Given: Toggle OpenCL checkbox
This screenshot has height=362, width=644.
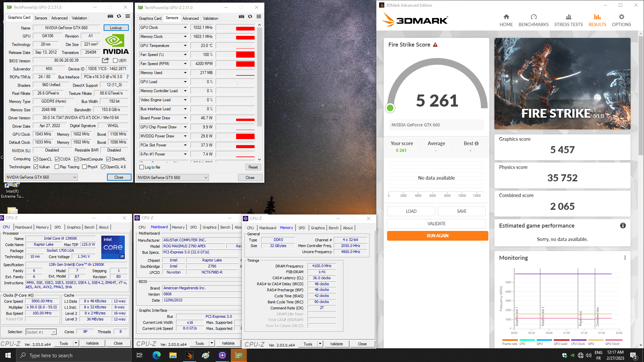Looking at the screenshot, I should click(x=36, y=159).
